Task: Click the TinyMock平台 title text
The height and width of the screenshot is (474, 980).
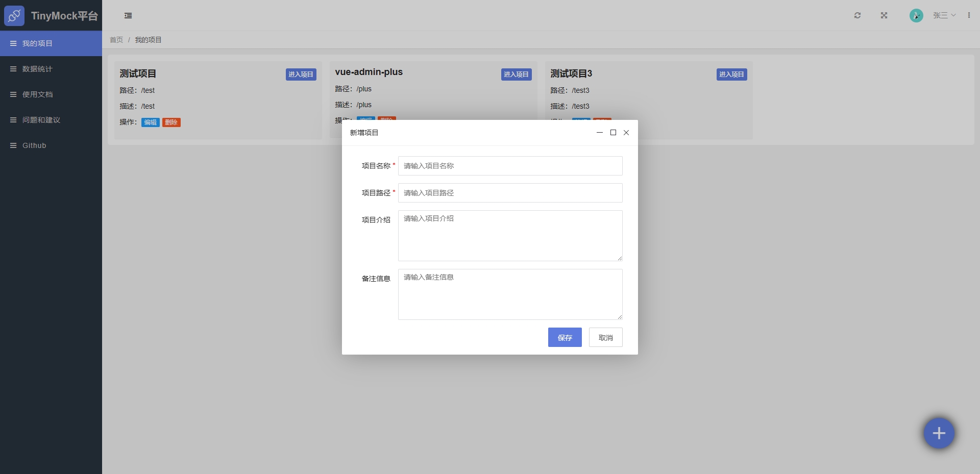Action: tap(64, 16)
